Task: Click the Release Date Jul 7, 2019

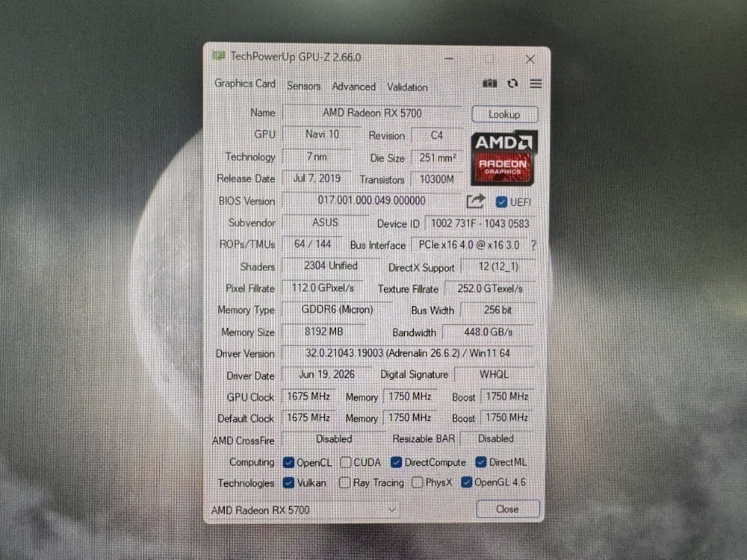Action: click(317, 178)
